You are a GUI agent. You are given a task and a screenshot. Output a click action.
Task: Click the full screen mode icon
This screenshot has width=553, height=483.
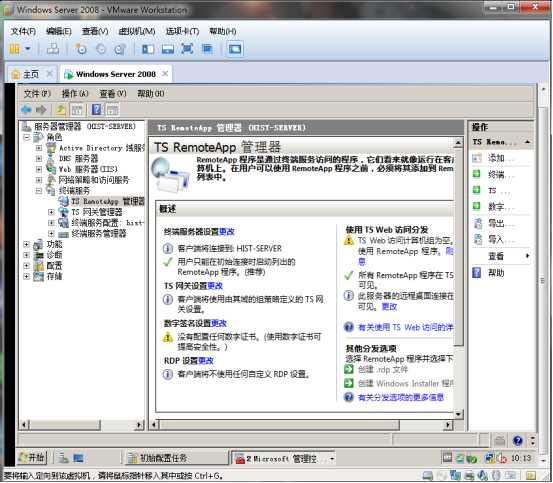pyautogui.click(x=187, y=49)
